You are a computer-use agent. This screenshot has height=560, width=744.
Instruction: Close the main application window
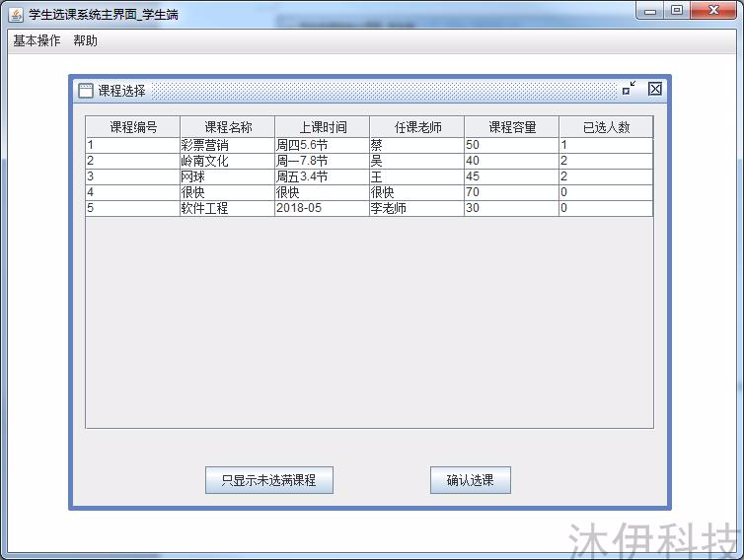pyautogui.click(x=713, y=11)
